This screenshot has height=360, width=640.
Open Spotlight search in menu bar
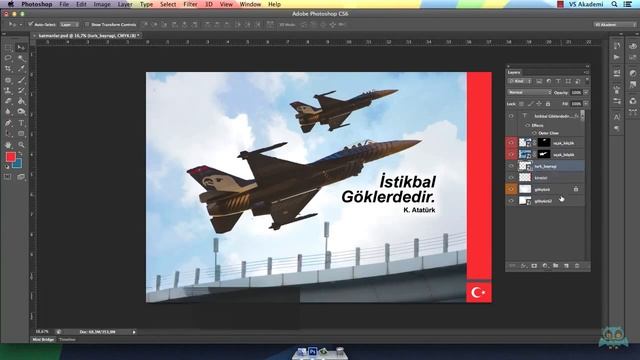point(614,4)
